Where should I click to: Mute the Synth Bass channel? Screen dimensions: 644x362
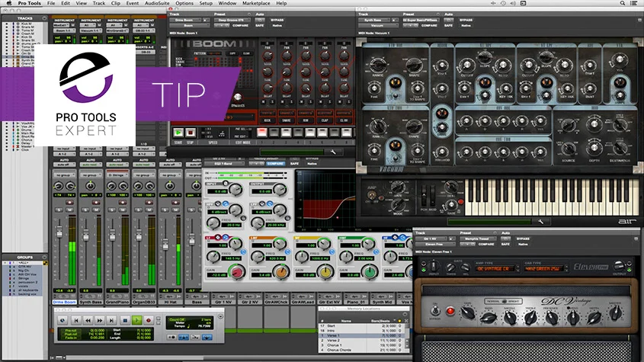[x=96, y=210]
